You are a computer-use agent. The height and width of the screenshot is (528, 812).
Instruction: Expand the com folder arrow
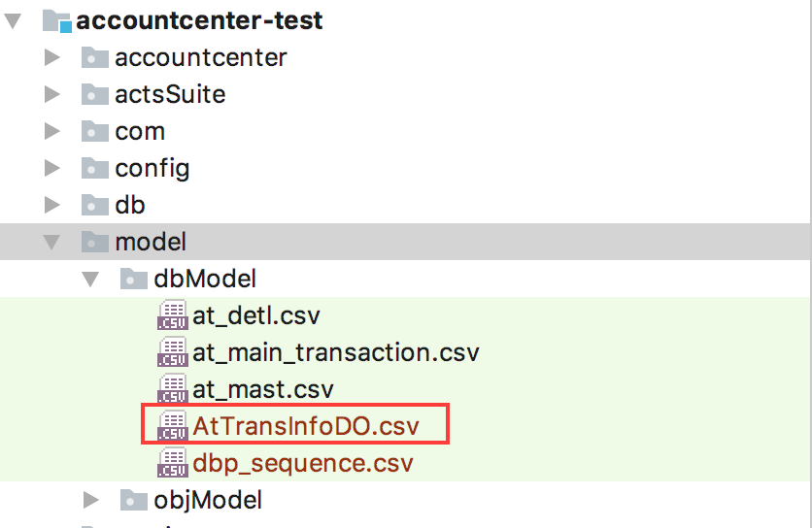pyautogui.click(x=51, y=131)
